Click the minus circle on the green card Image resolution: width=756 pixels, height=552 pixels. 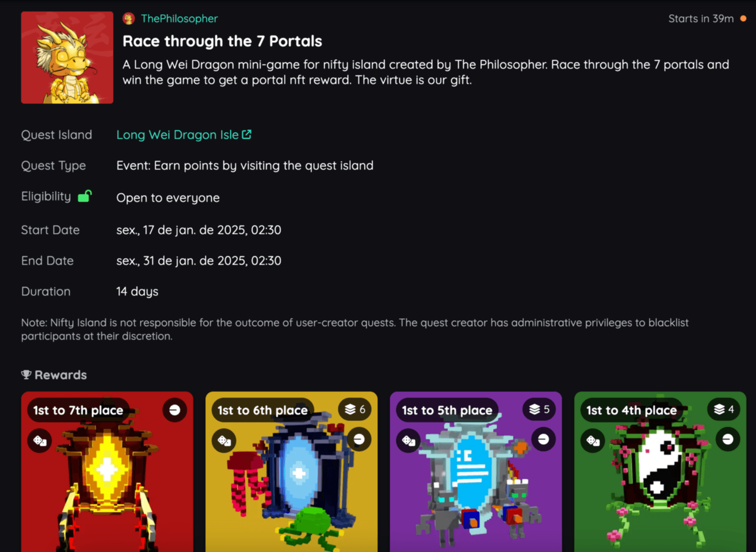coord(728,439)
